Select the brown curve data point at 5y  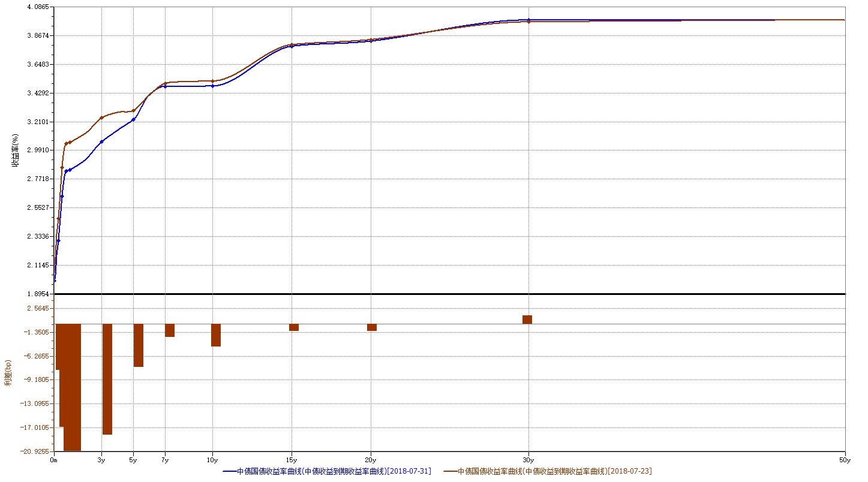pyautogui.click(x=133, y=111)
